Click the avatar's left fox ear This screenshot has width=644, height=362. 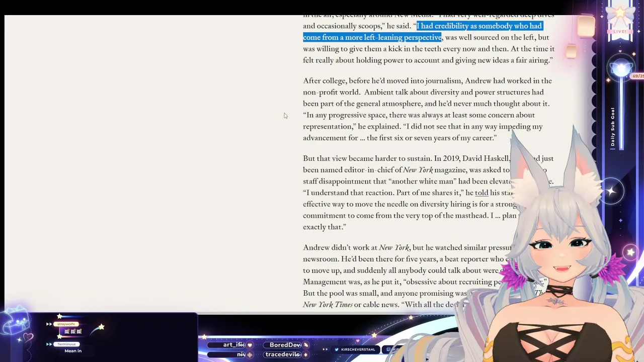[528, 168]
